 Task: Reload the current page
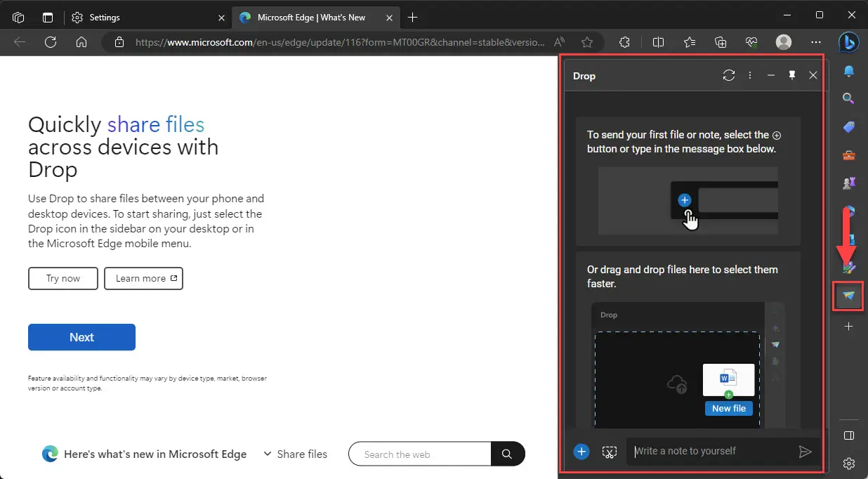pyautogui.click(x=51, y=43)
